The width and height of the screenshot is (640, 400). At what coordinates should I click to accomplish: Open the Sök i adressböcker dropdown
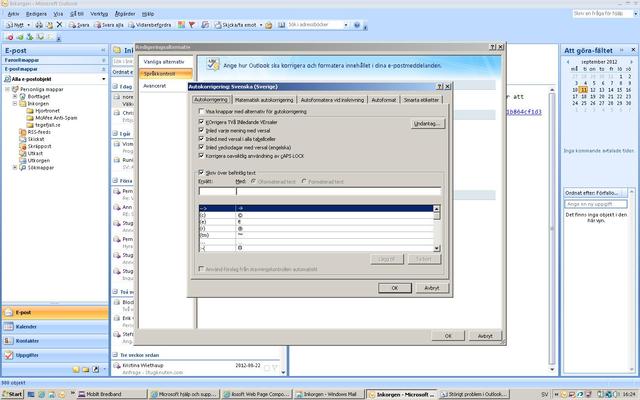tap(346, 25)
